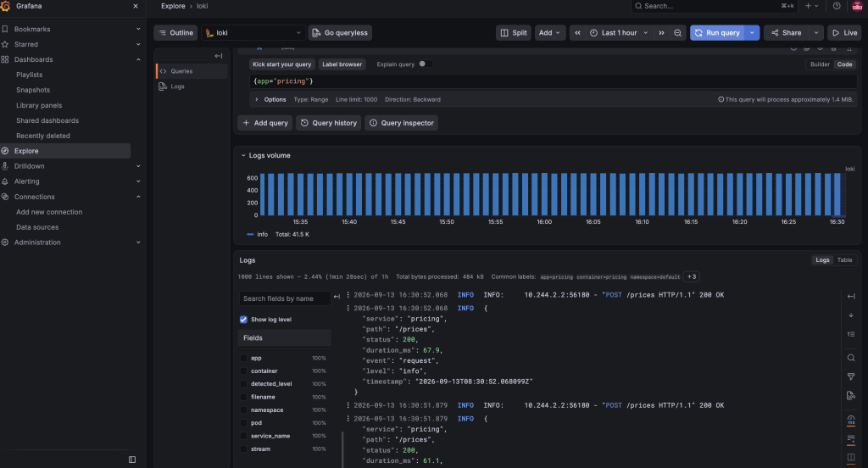868x468 pixels.
Task: Click Kick start your query
Action: click(281, 64)
